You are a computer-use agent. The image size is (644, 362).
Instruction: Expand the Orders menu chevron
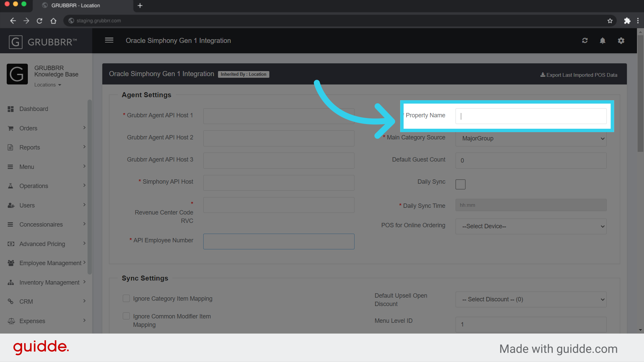click(85, 128)
